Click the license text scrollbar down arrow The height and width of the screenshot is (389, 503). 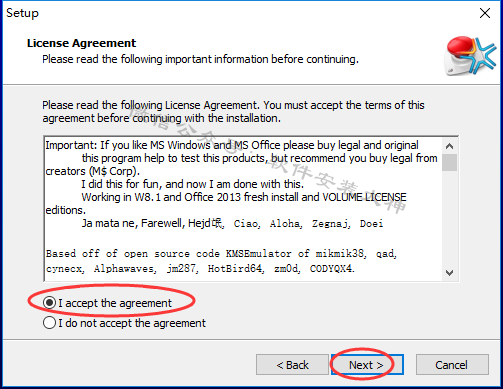tap(449, 273)
